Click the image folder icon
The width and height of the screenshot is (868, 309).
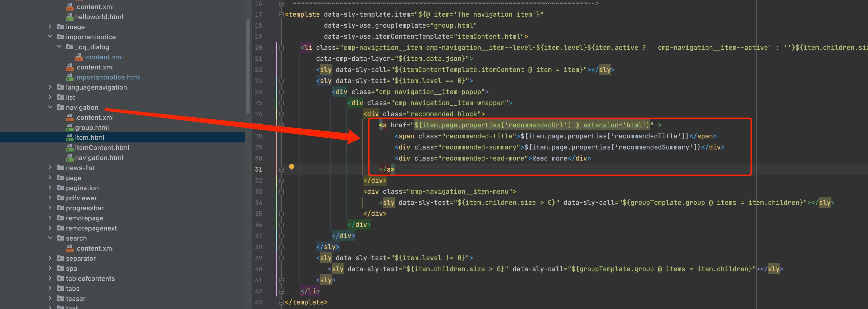click(x=60, y=27)
